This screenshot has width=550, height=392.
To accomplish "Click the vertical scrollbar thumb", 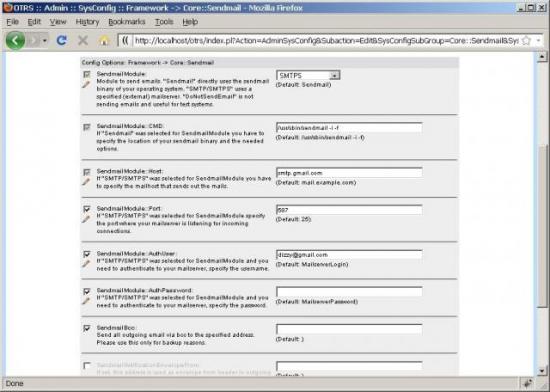I will (542, 226).
